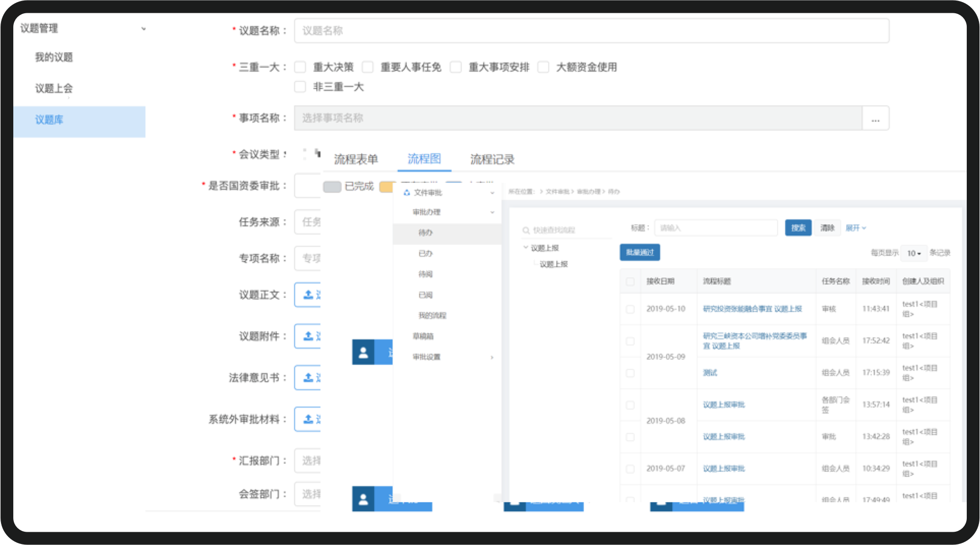Click upload icon for 系统外审批材料
Viewport: 980px width, 545px height.
tap(308, 419)
